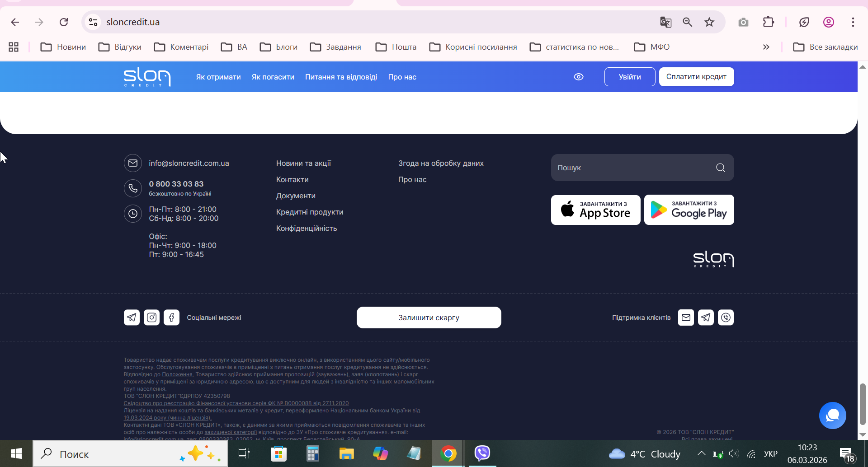Click the page vertical scrollbar thumb
868x467 pixels.
[863, 404]
